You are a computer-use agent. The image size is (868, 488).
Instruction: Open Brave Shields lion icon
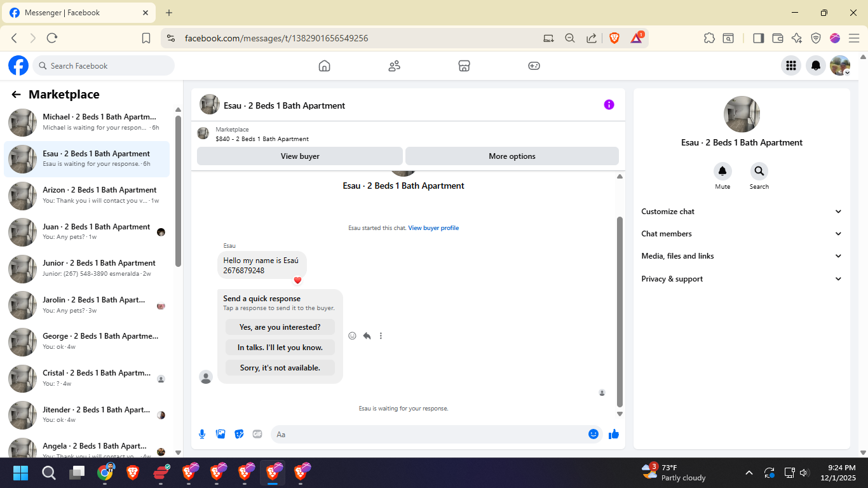pos(614,38)
